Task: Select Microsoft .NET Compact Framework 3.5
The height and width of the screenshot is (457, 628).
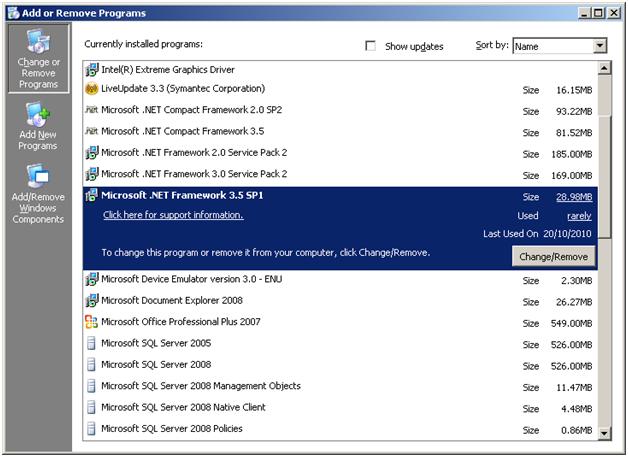Action: click(340, 131)
